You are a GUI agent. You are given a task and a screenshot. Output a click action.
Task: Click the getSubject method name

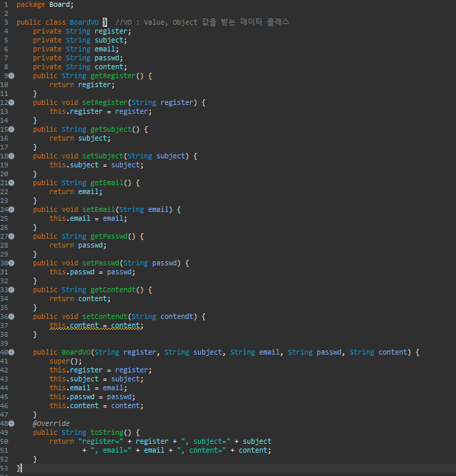(111, 130)
